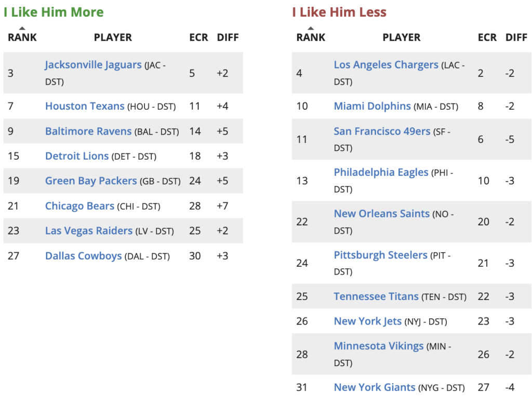532x402 pixels.
Task: Click the Las Vegas Raiders link
Action: point(89,230)
